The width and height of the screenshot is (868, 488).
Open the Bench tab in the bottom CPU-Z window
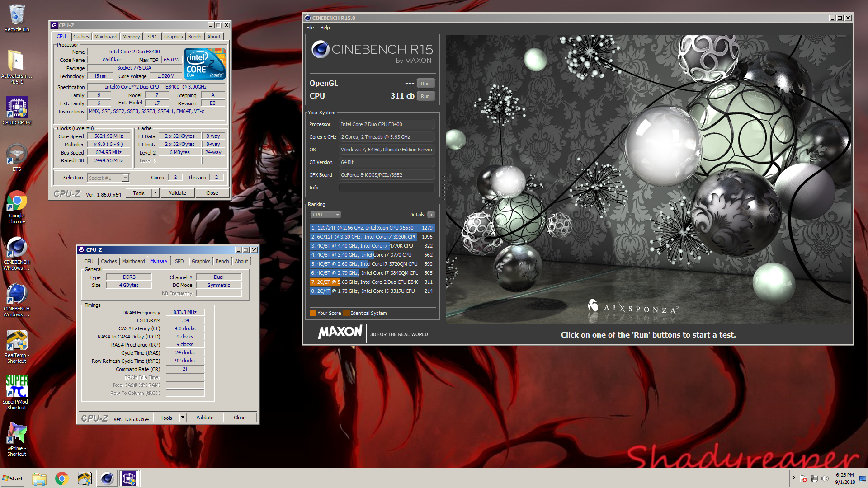[222, 261]
